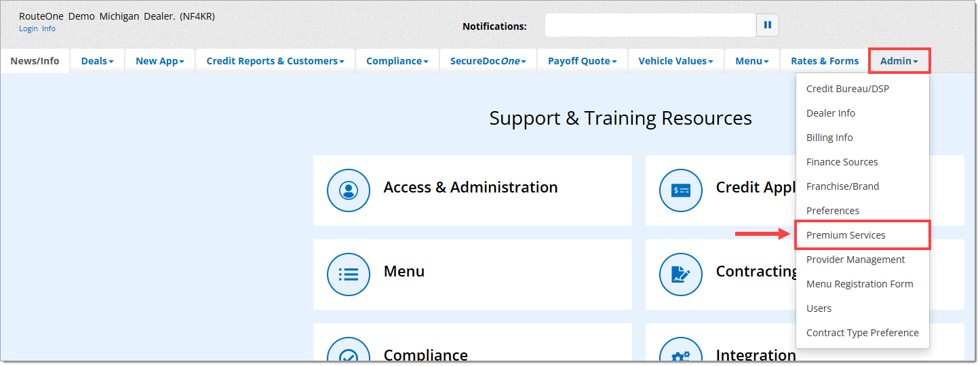Click inside the Notifications field
The image size is (980, 366).
pyautogui.click(x=650, y=25)
